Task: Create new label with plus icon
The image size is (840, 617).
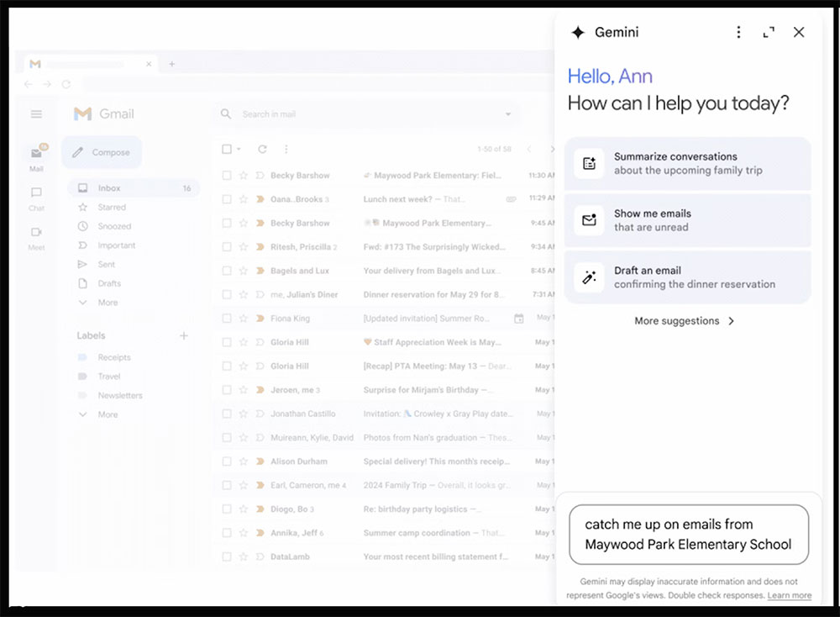Action: pyautogui.click(x=184, y=335)
